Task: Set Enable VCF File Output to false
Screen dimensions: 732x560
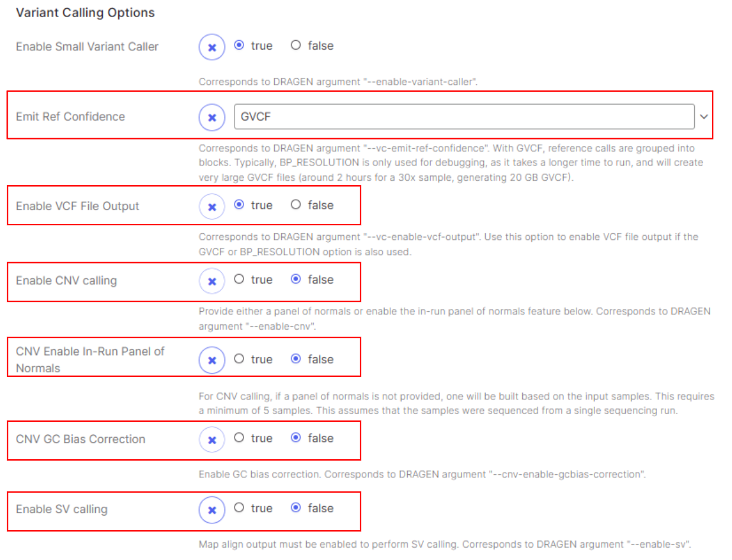Action: (296, 205)
